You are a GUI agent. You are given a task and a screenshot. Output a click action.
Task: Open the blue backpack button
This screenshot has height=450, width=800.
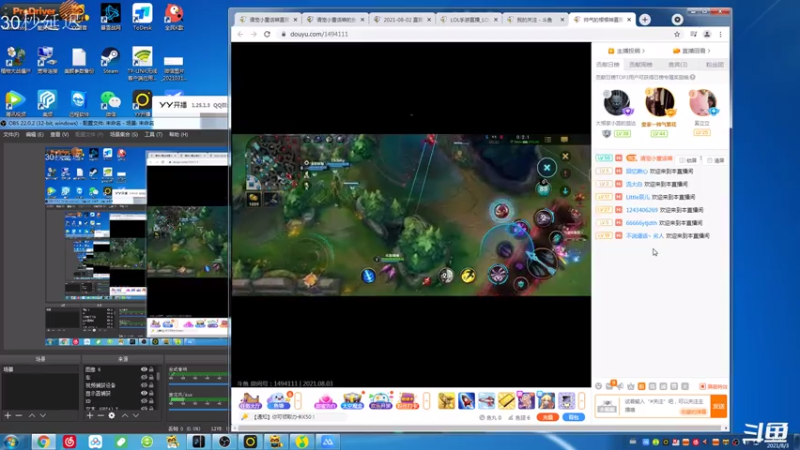(573, 417)
